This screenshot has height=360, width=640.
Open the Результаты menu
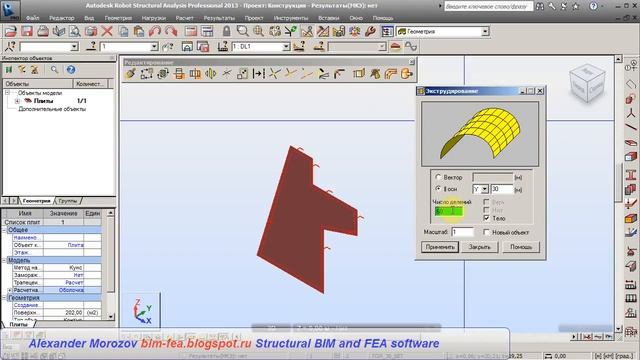pos(219,18)
